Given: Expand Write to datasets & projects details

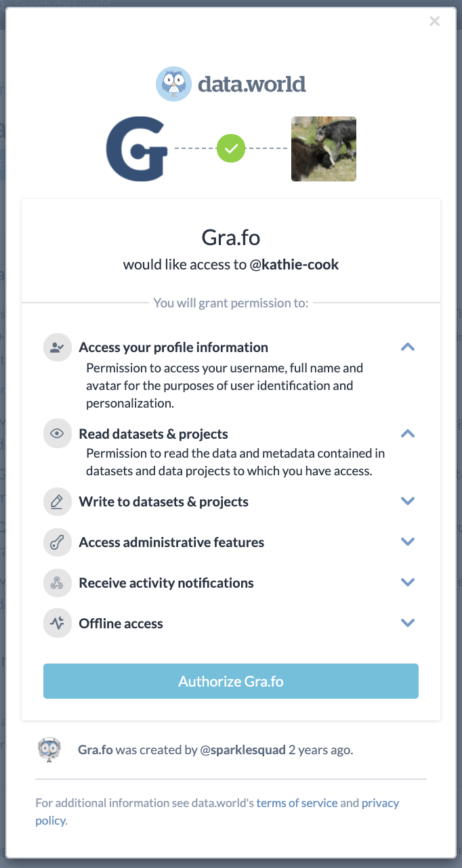Looking at the screenshot, I should pyautogui.click(x=408, y=502).
